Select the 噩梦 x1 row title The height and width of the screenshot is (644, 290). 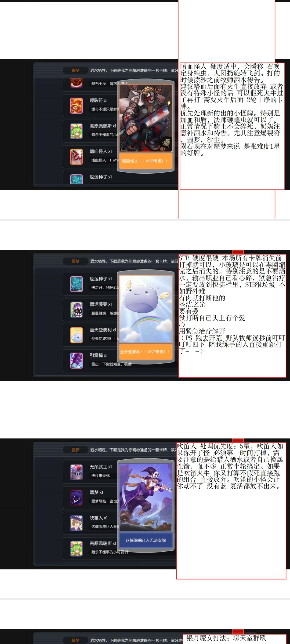coord(96,492)
